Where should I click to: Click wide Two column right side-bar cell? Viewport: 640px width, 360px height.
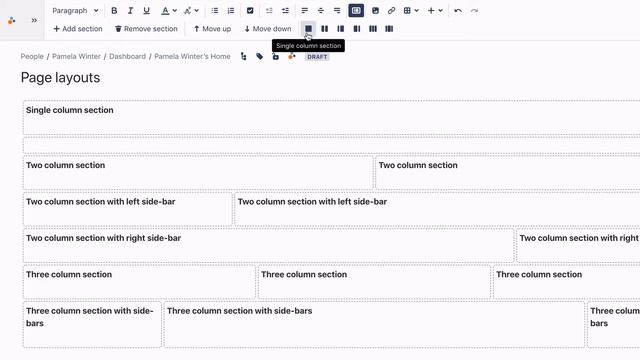[268, 245]
